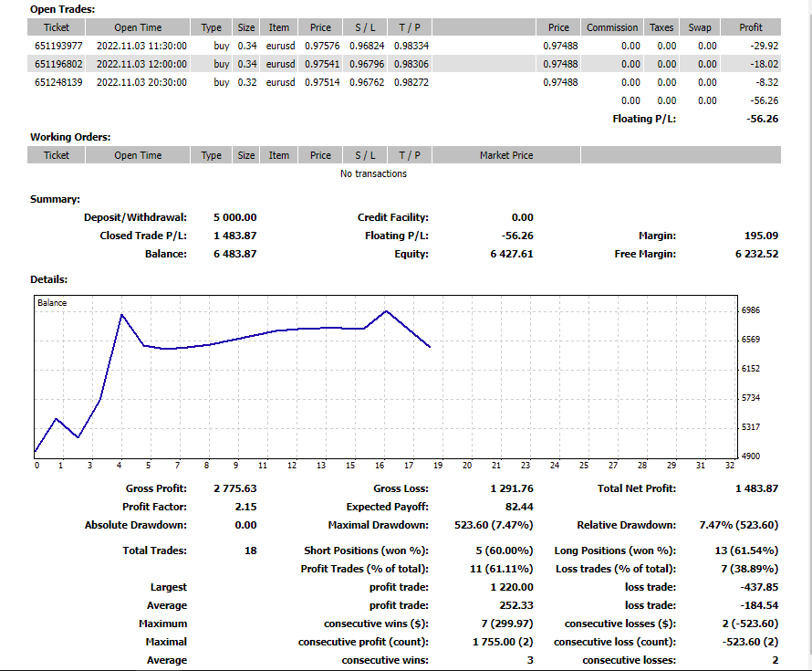This screenshot has width=812, height=671.
Task: Click the Type header in Working Orders
Action: (212, 155)
